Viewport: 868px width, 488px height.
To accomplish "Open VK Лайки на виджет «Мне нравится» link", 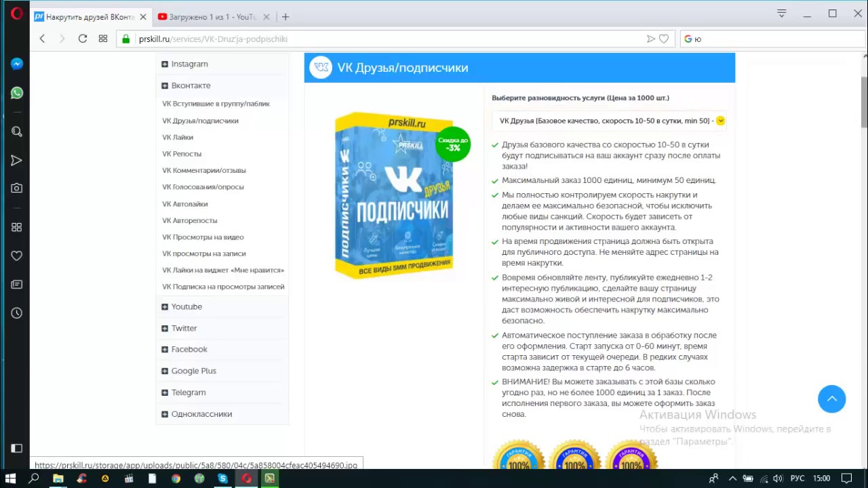I will click(223, 270).
